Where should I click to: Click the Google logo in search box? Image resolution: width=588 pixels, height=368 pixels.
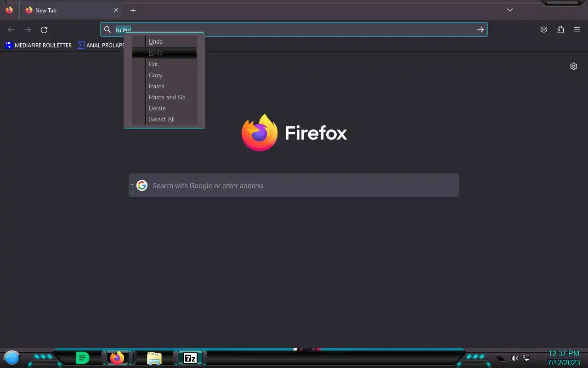(142, 185)
